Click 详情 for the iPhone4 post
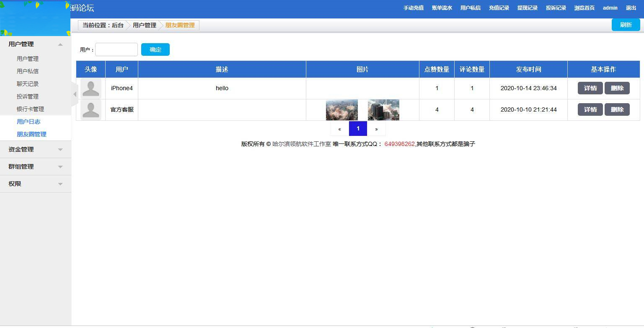Viewport: 644px width, 328px height. tap(590, 88)
